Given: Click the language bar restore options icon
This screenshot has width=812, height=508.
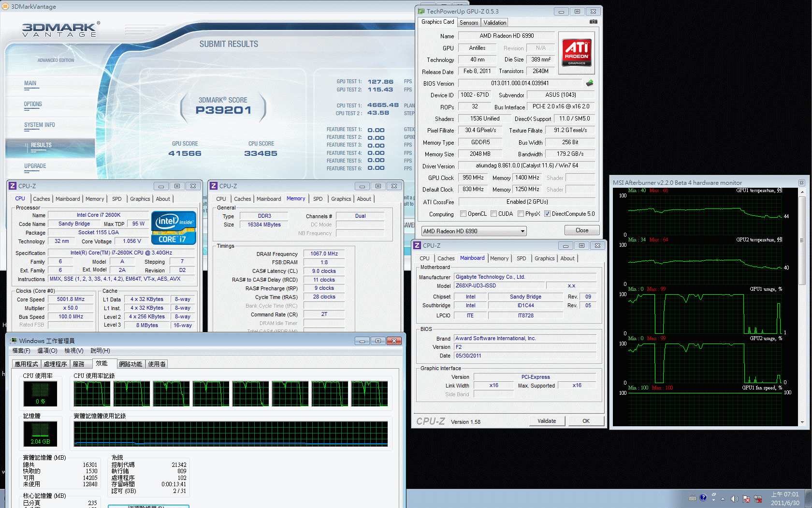Looking at the screenshot, I should tap(713, 495).
